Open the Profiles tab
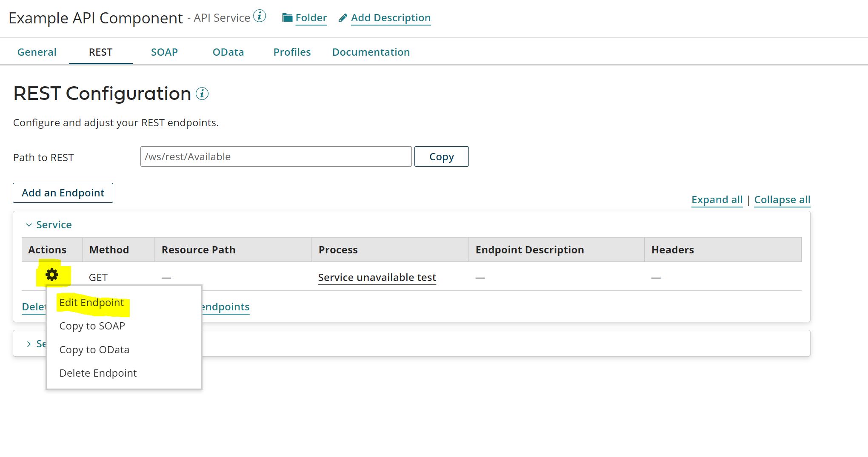 point(292,52)
